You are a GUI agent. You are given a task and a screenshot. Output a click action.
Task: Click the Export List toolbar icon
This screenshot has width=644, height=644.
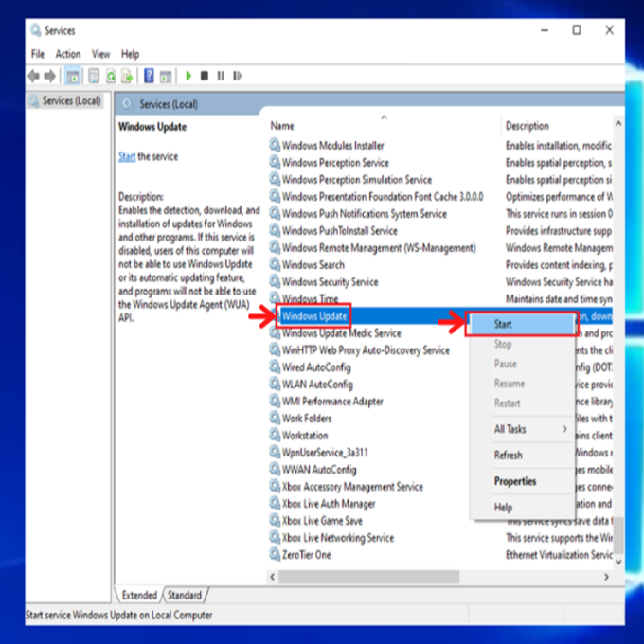[127, 76]
